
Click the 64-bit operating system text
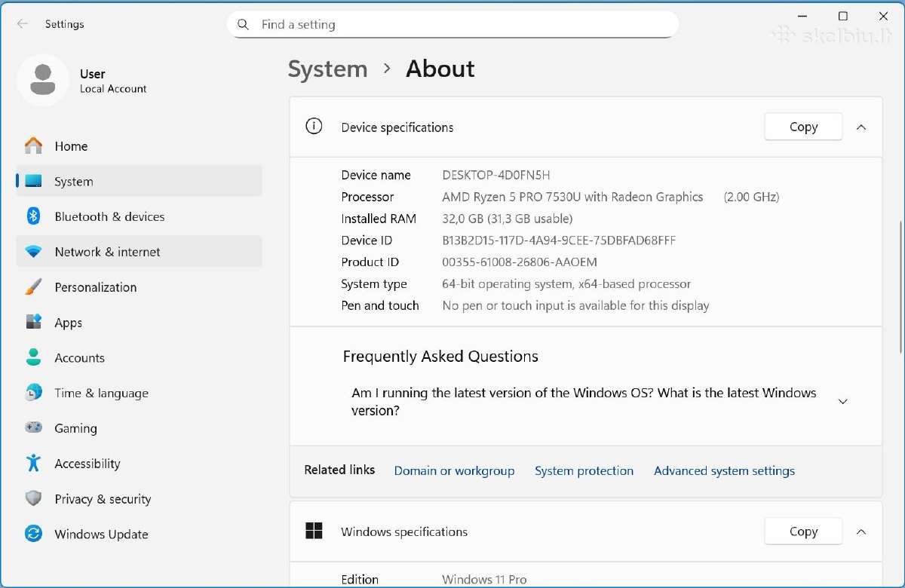click(566, 284)
